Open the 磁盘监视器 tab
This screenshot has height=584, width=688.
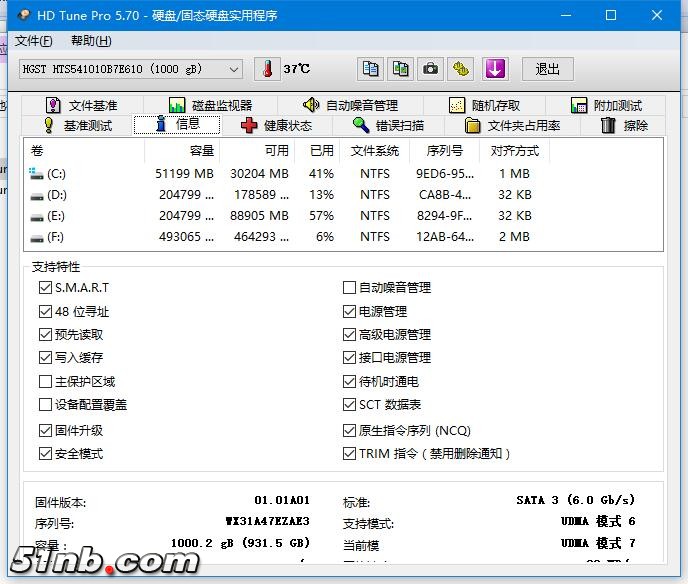click(210, 105)
